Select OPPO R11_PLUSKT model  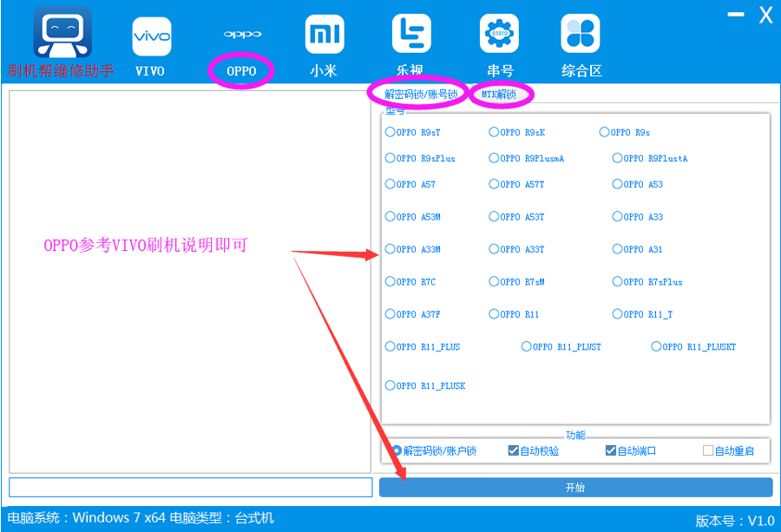(x=694, y=346)
